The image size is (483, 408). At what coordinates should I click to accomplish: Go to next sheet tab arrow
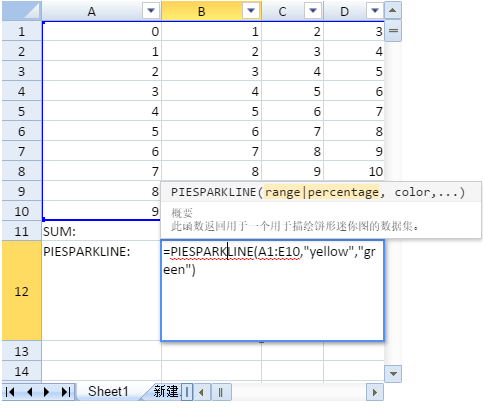point(47,392)
